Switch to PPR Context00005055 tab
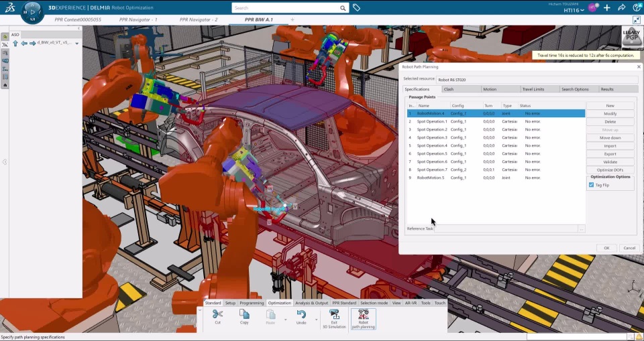Image resolution: width=644 pixels, height=341 pixels. (x=78, y=19)
